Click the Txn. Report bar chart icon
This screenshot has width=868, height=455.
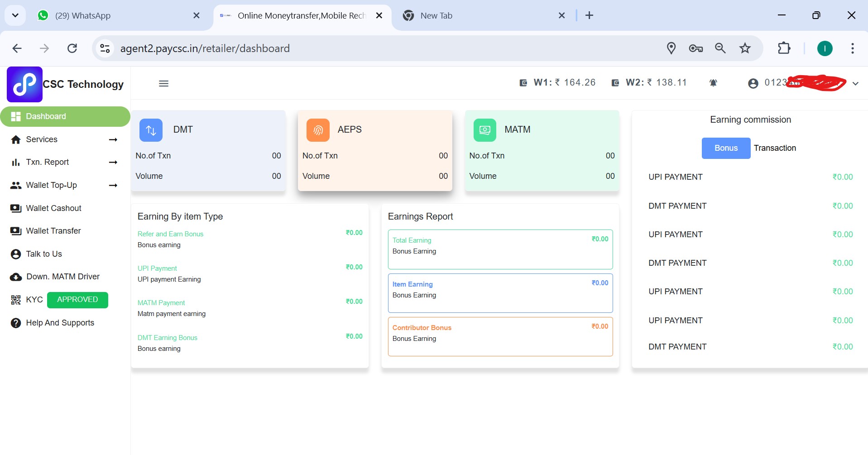pos(16,162)
